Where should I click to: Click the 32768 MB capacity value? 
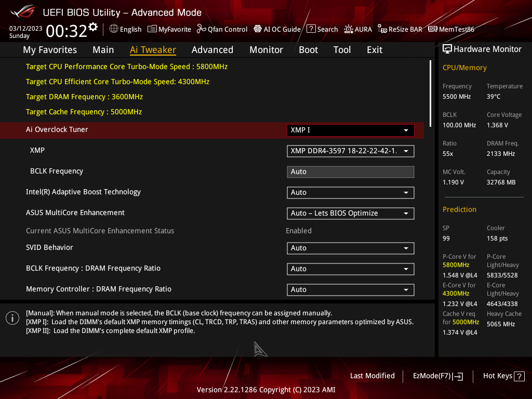(501, 182)
